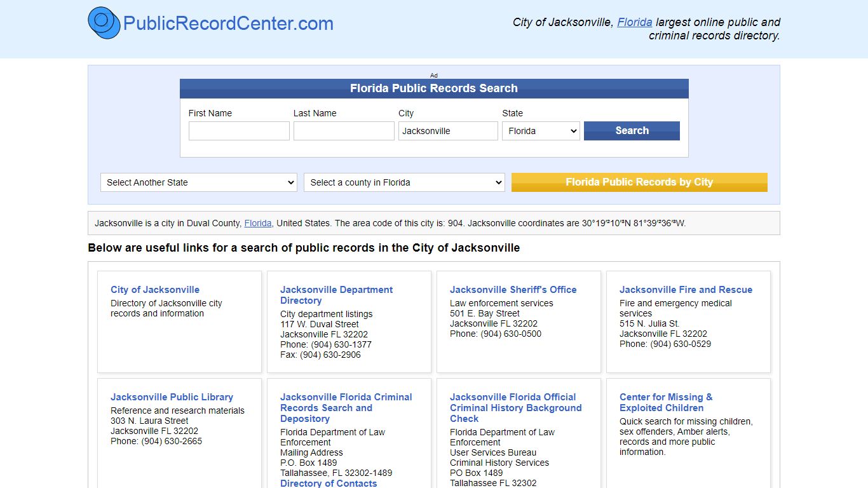Open the PublicRecordCenter.com home link
Screen dimensions: 868x488
point(228,24)
